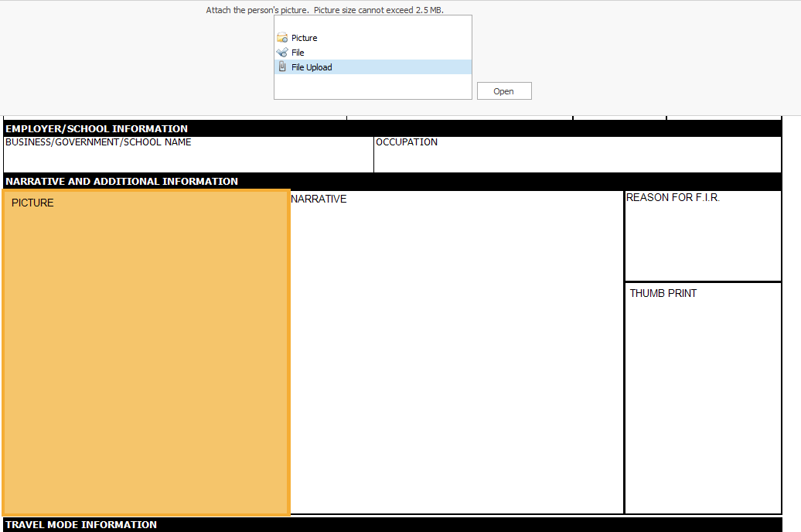Select the Picture entry text in list
This screenshot has width=801, height=532.
pos(305,38)
